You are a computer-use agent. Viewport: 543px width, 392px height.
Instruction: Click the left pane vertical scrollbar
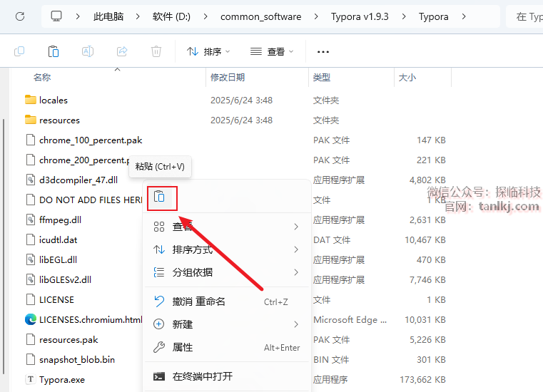pyautogui.click(x=4, y=247)
